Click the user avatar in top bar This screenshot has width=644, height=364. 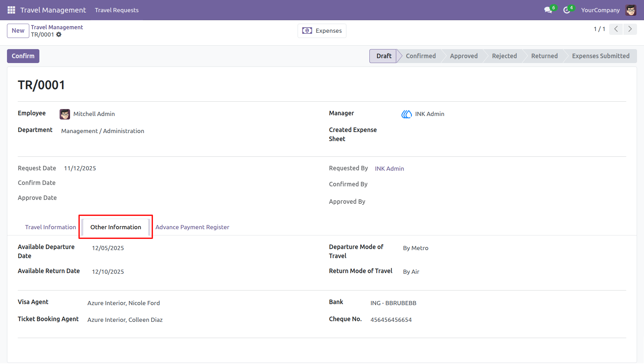(x=631, y=10)
